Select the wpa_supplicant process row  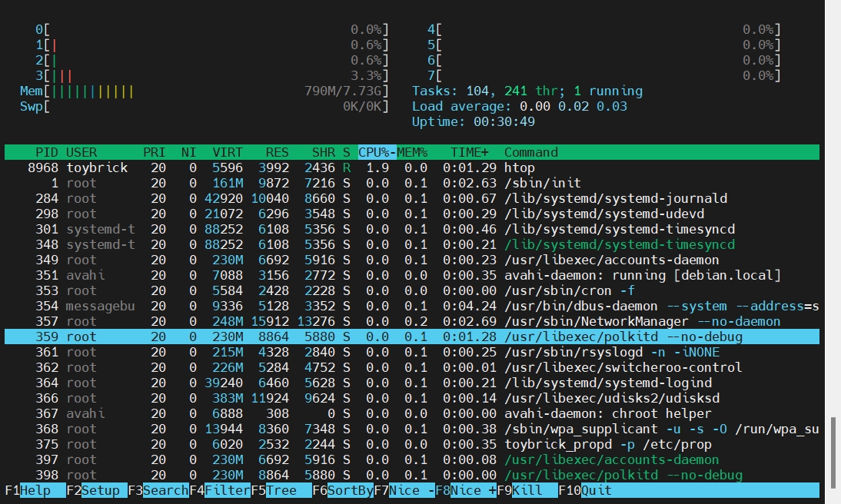412,429
